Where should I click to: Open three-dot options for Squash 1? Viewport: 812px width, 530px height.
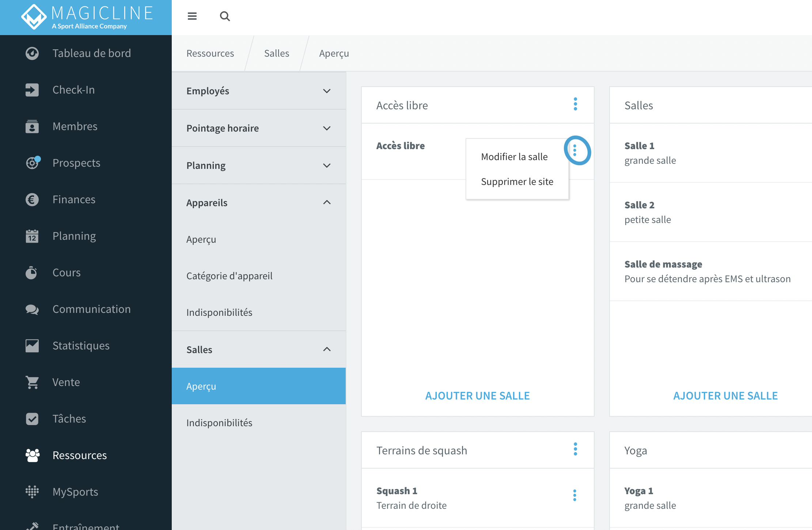coord(574,495)
